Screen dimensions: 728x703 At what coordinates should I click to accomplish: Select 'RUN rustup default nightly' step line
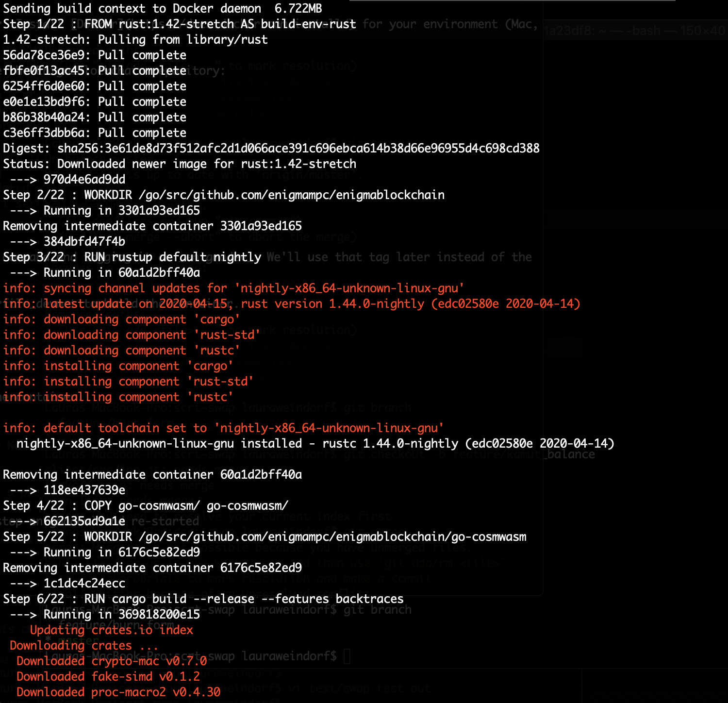pyautogui.click(x=132, y=257)
